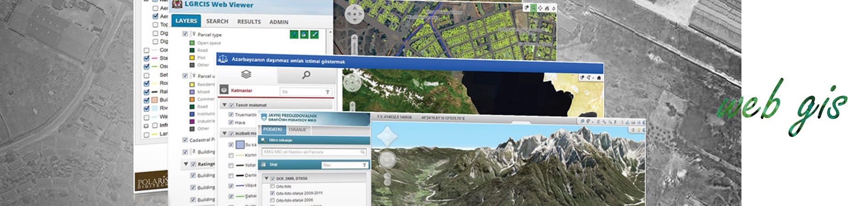Click the Plot yellow legend swatch
Viewport: 868px width, 206px height.
point(192,58)
